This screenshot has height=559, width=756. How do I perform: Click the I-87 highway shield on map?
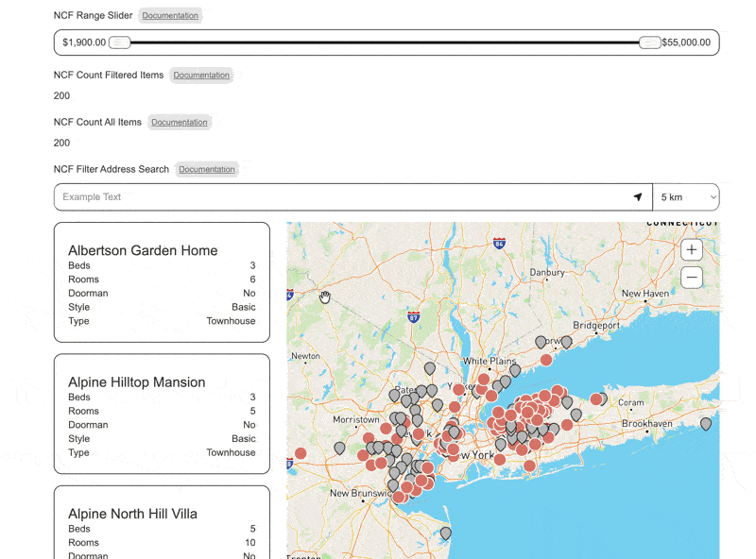coord(413,317)
